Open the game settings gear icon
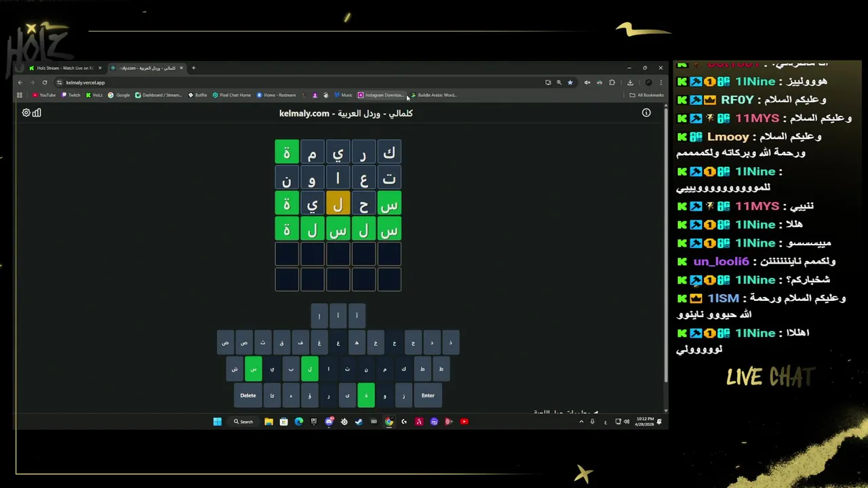This screenshot has height=488, width=868. coord(26,113)
